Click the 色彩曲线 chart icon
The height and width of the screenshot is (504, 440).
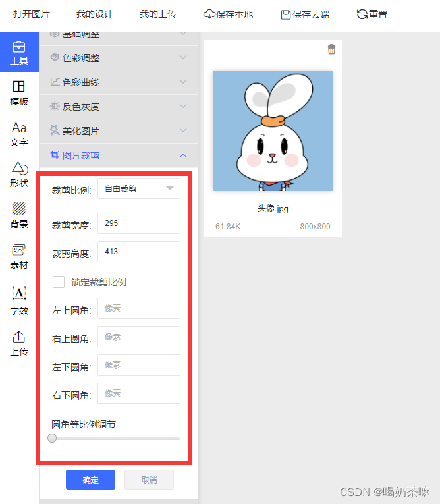point(55,82)
